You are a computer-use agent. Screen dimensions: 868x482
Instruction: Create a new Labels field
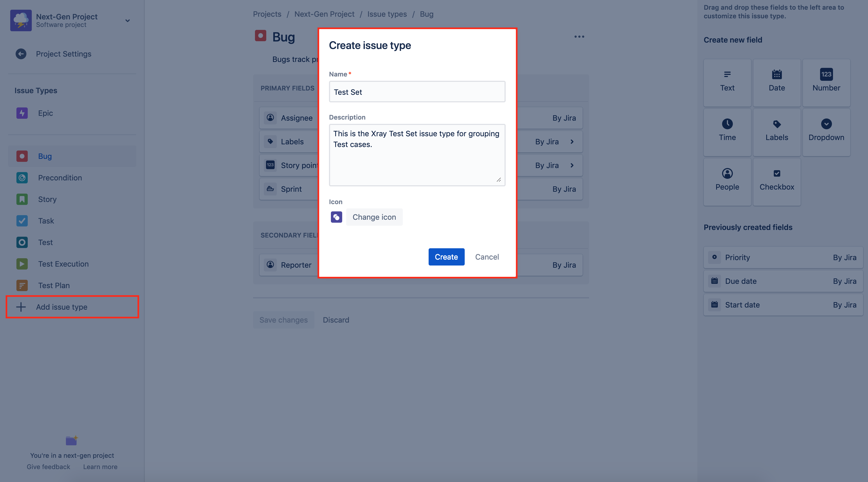(777, 132)
